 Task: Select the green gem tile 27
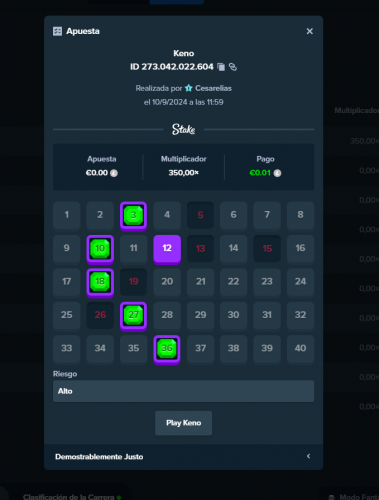pyautogui.click(x=133, y=316)
